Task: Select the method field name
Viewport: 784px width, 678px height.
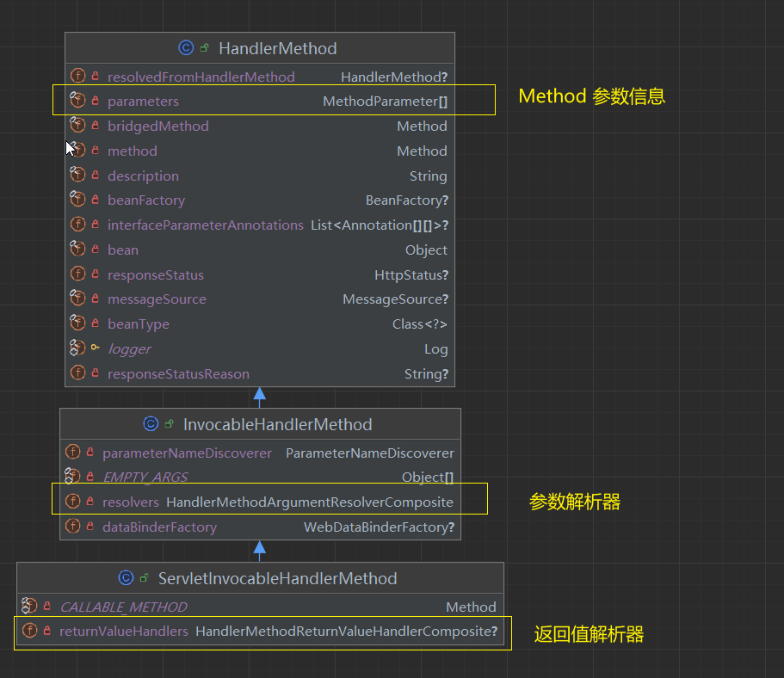Action: (132, 151)
